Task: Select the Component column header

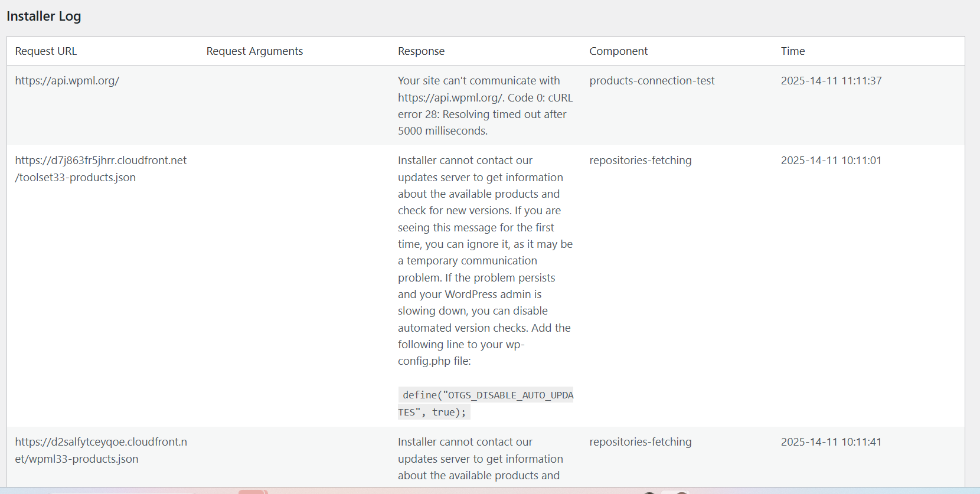Action: 618,51
